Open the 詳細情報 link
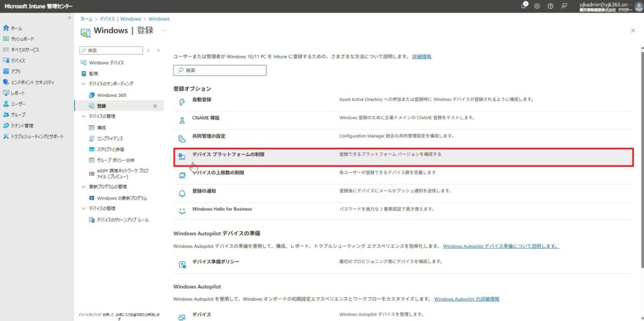 coord(421,57)
